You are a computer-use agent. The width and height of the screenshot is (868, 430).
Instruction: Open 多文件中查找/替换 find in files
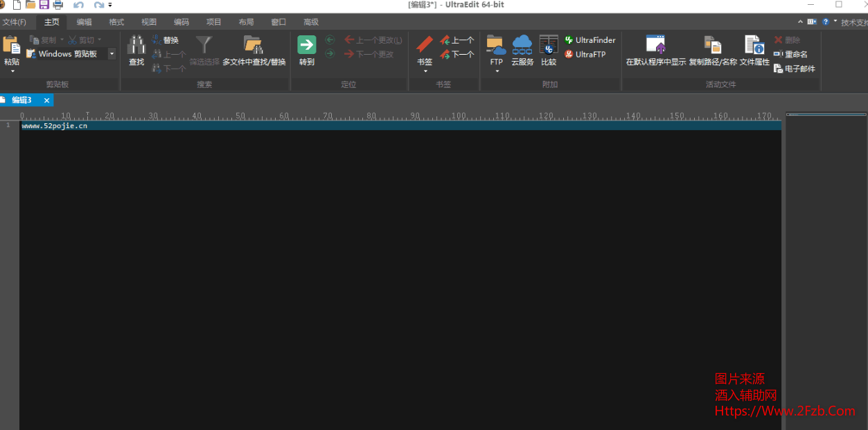tap(254, 46)
